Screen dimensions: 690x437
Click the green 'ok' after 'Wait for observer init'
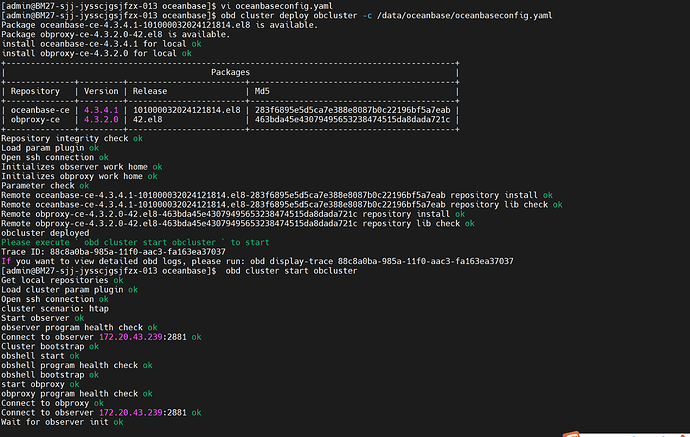coord(118,422)
